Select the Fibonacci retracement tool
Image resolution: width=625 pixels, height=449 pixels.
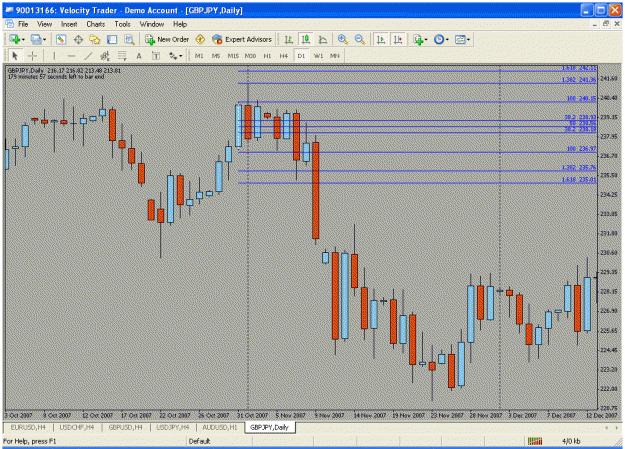pyautogui.click(x=122, y=56)
